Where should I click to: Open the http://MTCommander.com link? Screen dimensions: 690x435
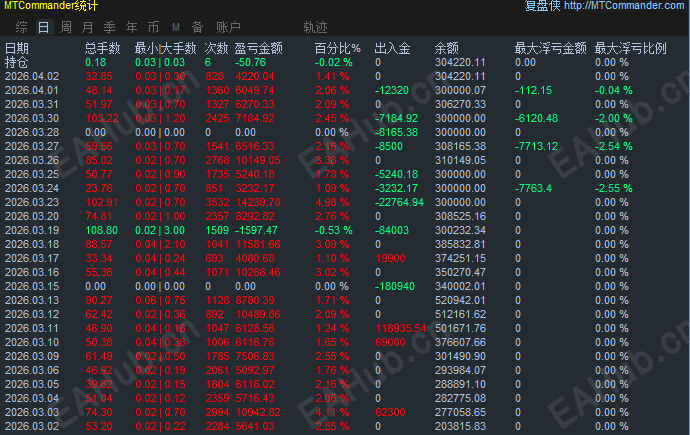pyautogui.click(x=624, y=5)
